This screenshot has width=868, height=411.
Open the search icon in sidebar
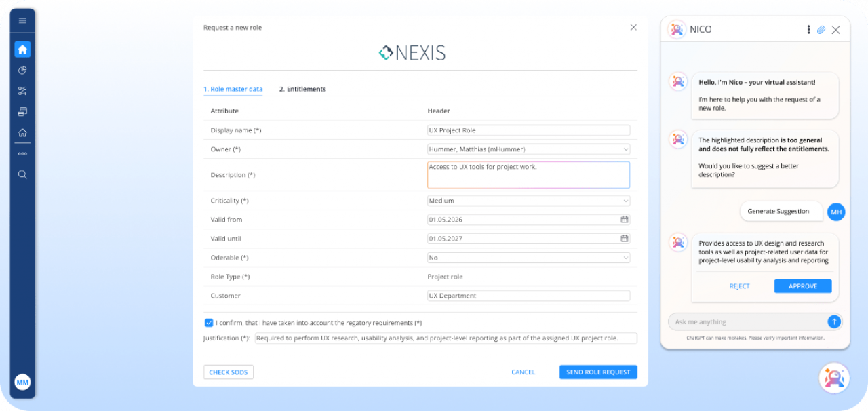click(22, 174)
